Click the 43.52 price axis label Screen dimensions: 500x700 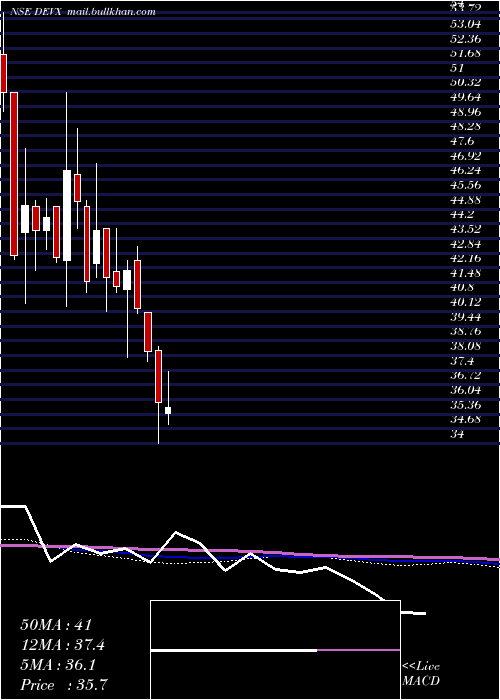pos(464,229)
